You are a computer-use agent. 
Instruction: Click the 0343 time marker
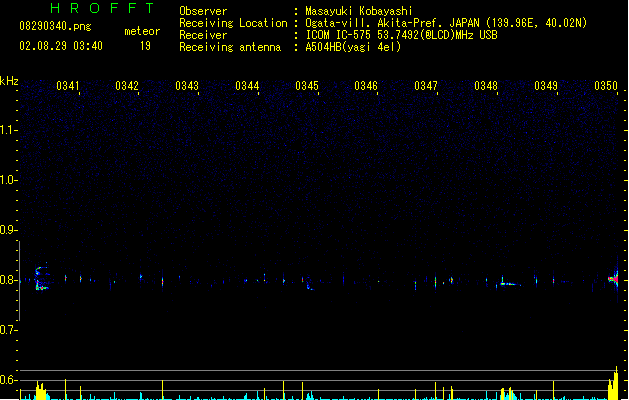coord(187,86)
